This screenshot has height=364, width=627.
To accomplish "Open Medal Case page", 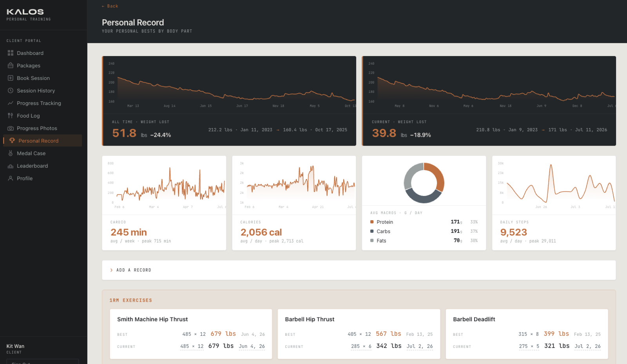I will pyautogui.click(x=42, y=153).
